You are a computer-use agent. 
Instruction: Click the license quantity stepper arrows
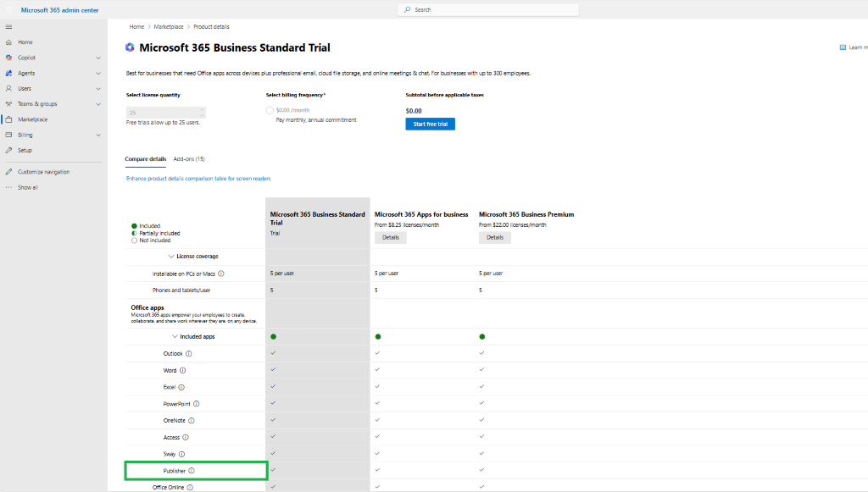click(202, 113)
